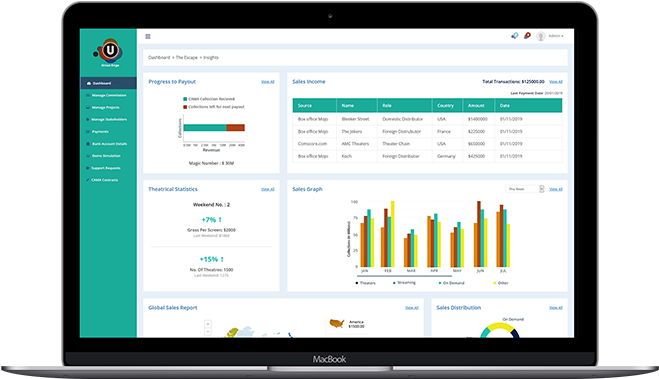Sort the table by Amount column header
This screenshot has width=659, height=379.
(x=479, y=105)
